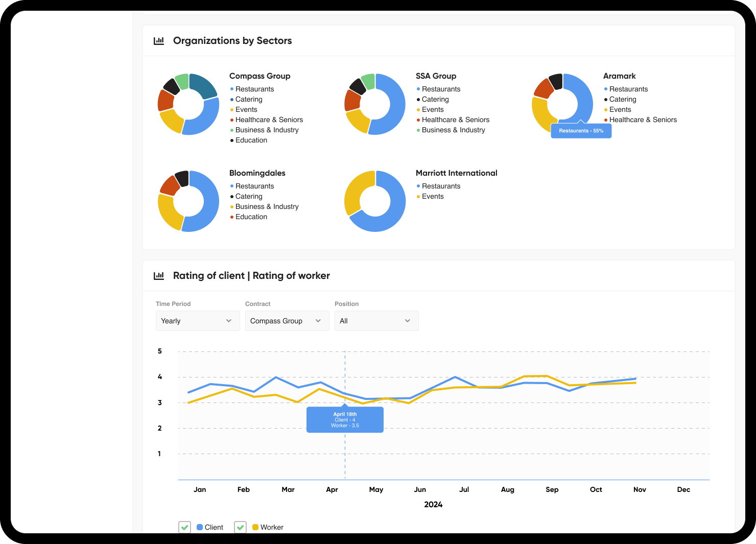Click the yellow Worker legend color swatch
756x544 pixels.
255,527
